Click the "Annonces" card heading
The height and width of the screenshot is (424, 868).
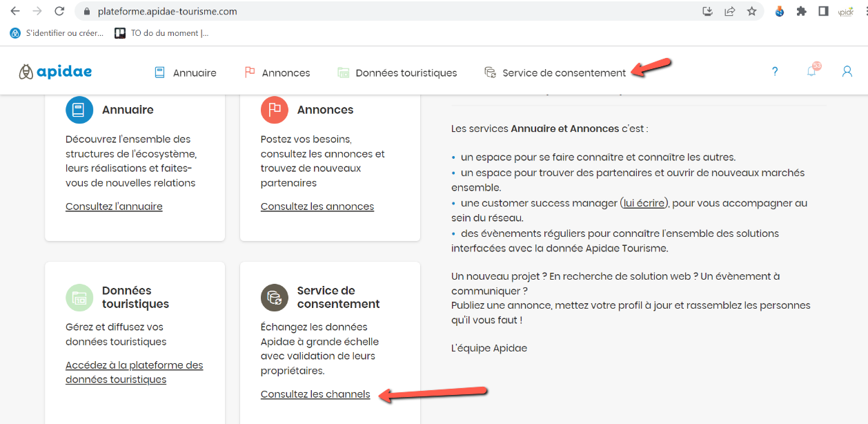point(325,110)
